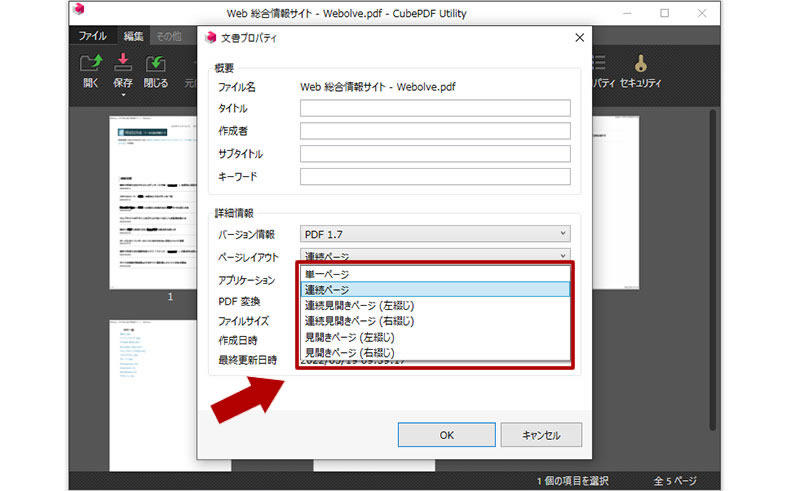This screenshot has width=800, height=491.
Task: Click the 1 個の項目を選択 status text
Action: (572, 481)
